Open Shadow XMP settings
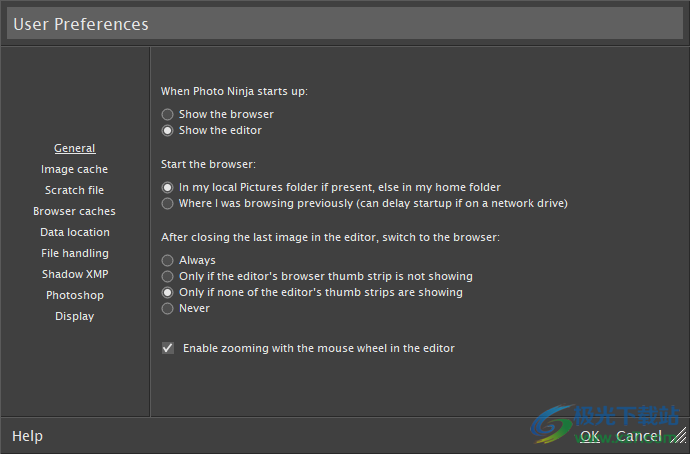The width and height of the screenshot is (690, 454). tap(75, 275)
